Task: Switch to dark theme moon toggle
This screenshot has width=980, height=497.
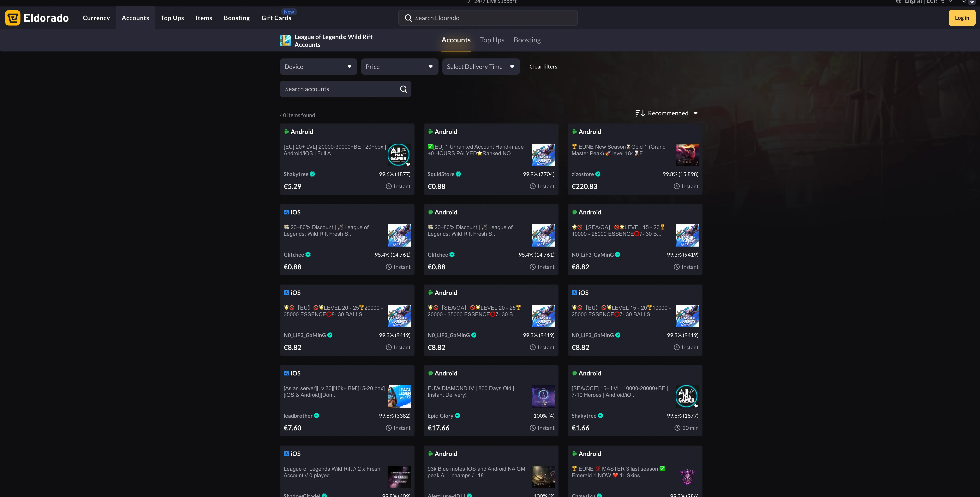Action: click(x=972, y=2)
